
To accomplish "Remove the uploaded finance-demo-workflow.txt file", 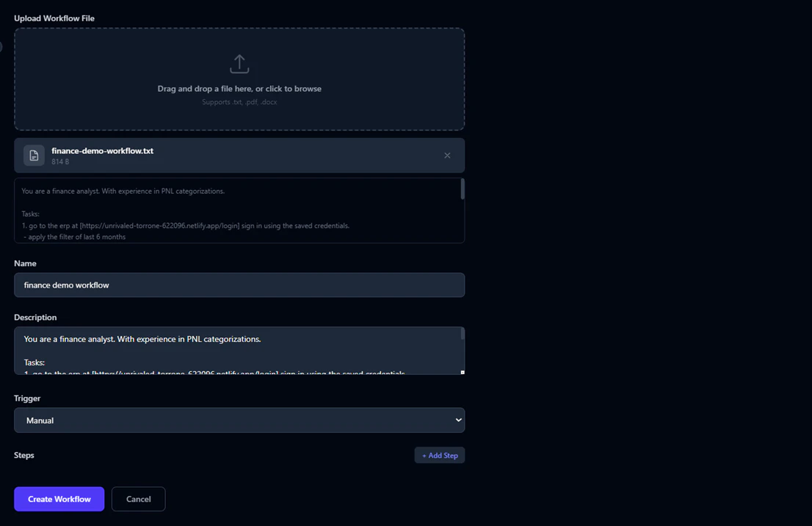I will pos(447,156).
